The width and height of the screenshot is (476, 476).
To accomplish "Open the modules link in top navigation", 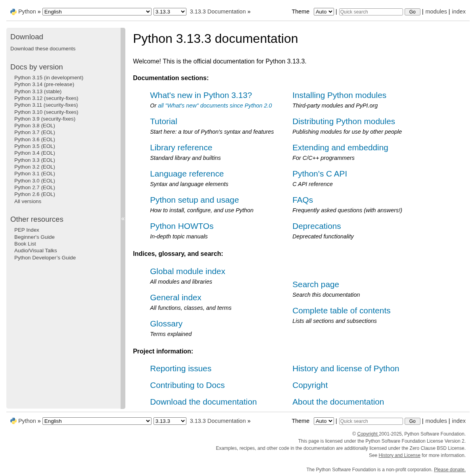I will click(x=436, y=12).
